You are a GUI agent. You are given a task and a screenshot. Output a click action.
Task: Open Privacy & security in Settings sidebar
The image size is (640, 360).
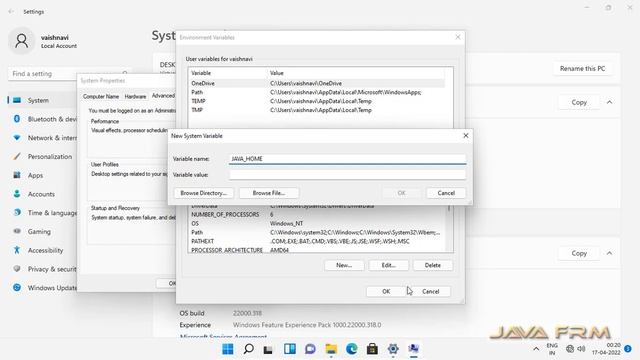[x=42, y=269]
